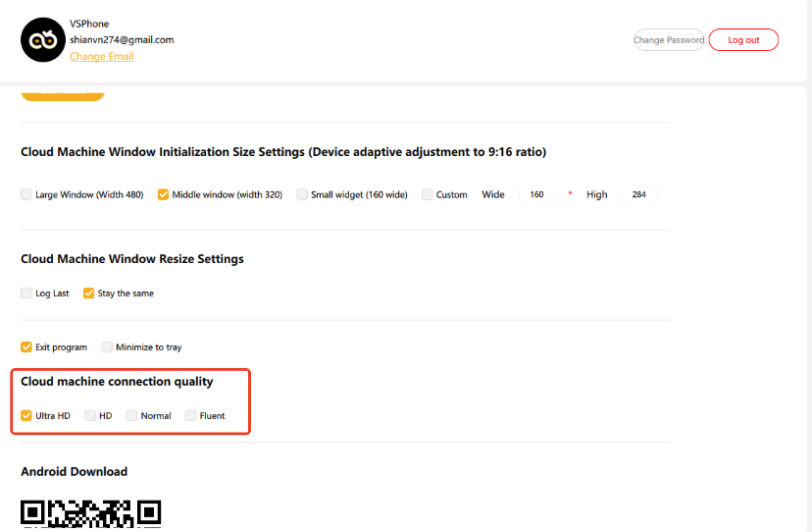Select HD connection quality
Viewport: 812px width, 532px height.
click(90, 416)
